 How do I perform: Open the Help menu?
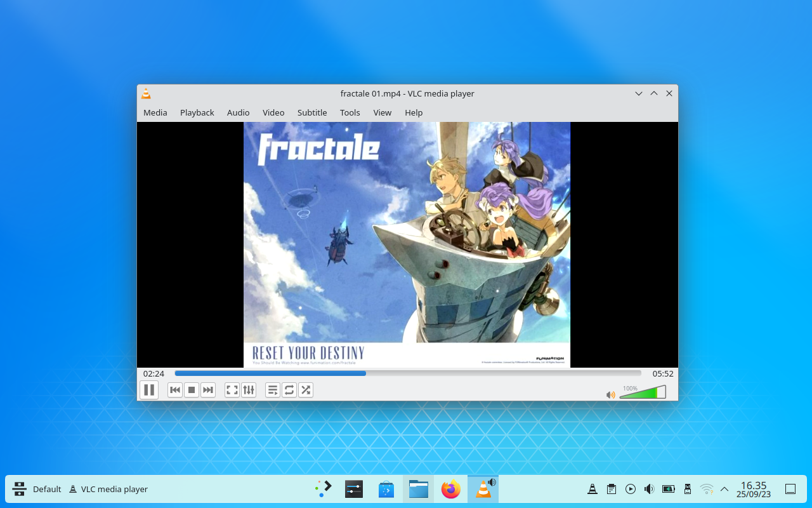point(414,112)
